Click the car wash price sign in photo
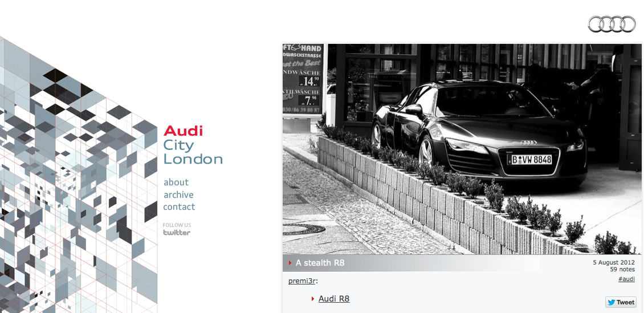The image size is (644, 313). click(303, 79)
